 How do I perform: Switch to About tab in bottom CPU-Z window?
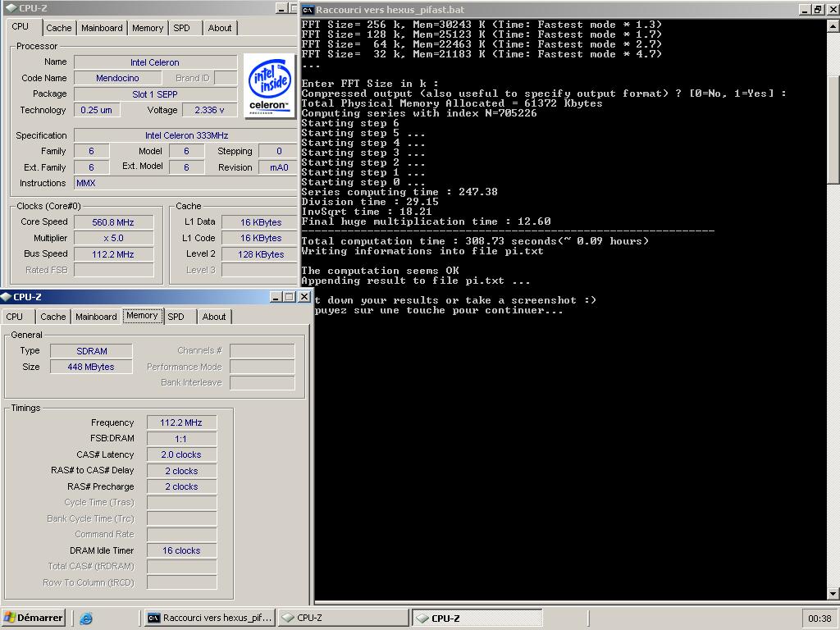point(214,317)
